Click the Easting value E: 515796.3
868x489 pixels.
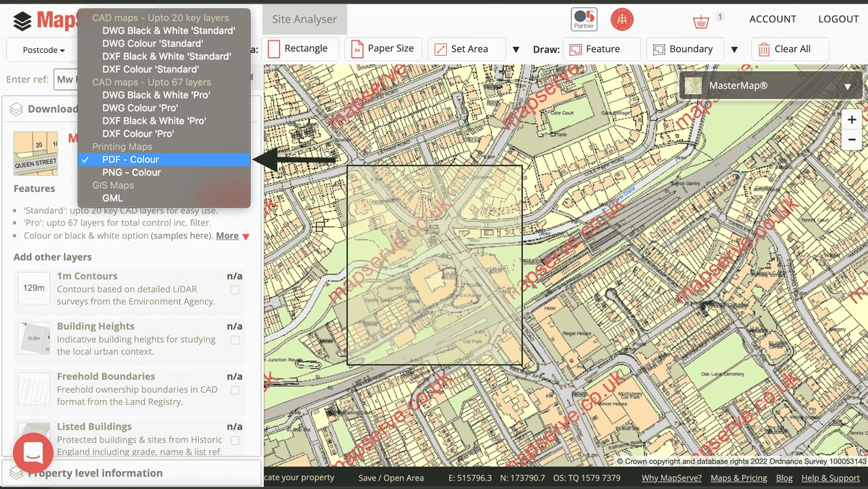[470, 477]
